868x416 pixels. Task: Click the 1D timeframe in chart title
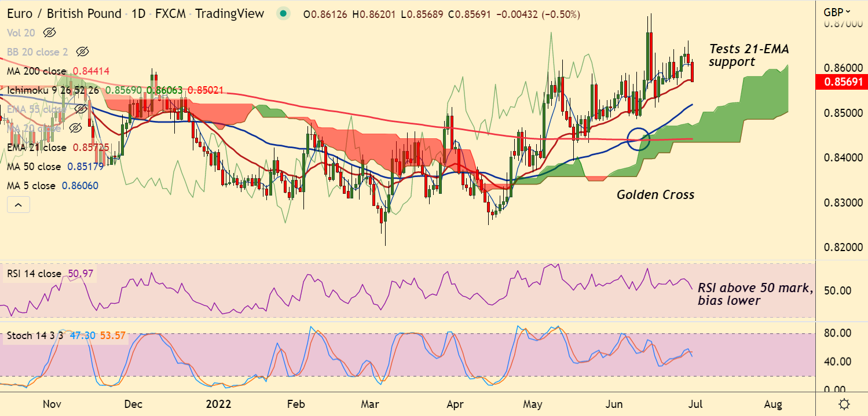[x=138, y=14]
